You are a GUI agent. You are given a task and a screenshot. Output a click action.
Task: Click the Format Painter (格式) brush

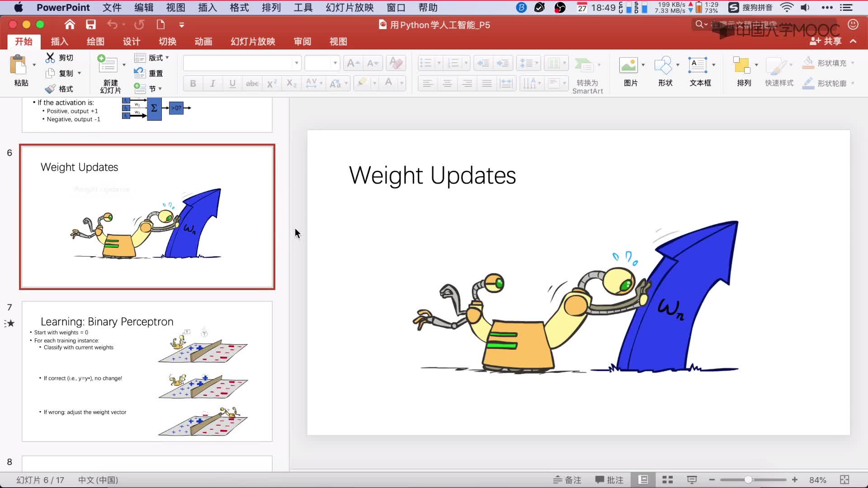[x=50, y=89]
